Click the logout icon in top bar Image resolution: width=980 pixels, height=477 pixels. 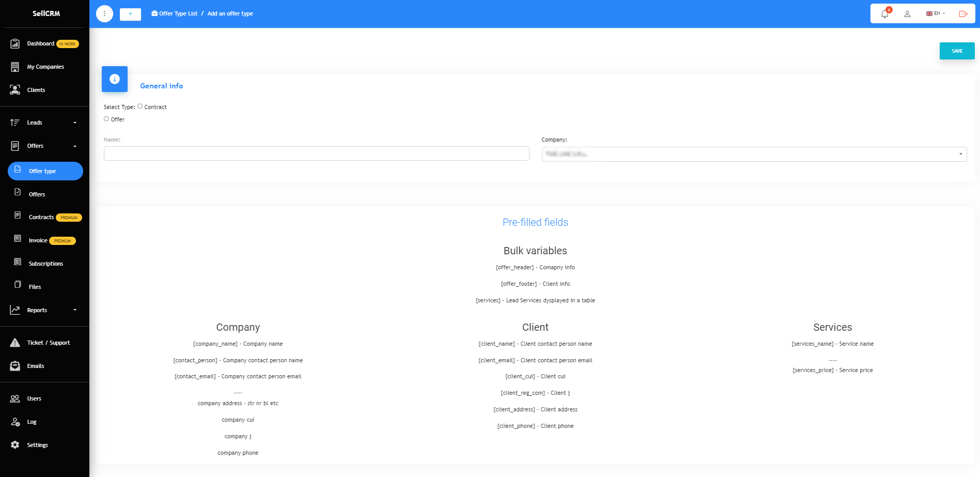(x=963, y=14)
